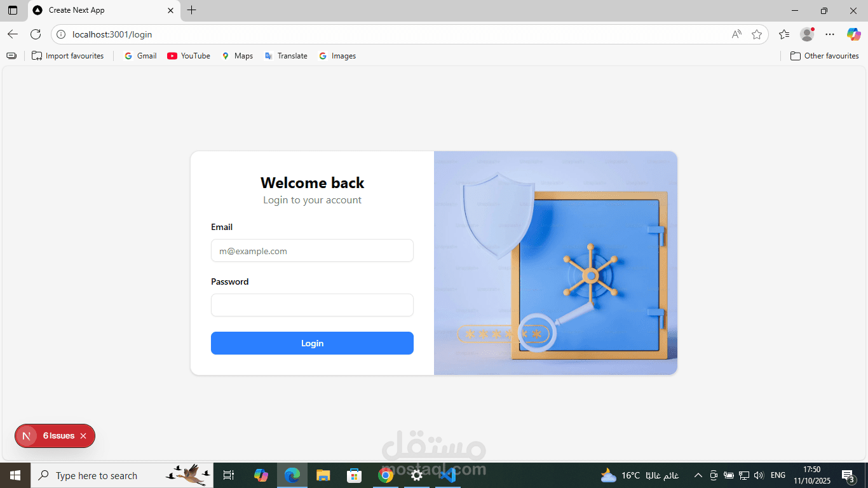Open the YouTube bookmark
Image resolution: width=868 pixels, height=488 pixels.
[x=189, y=56]
